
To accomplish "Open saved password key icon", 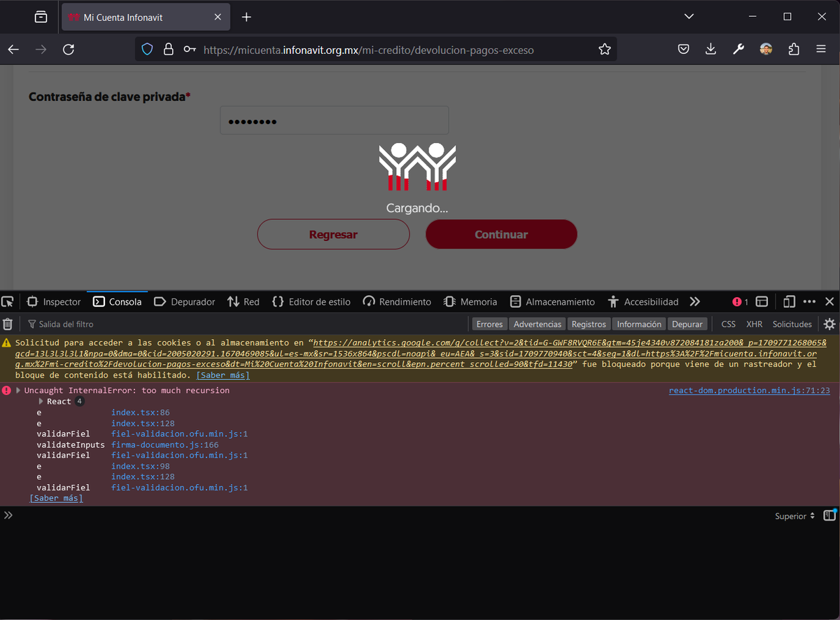I will click(190, 49).
